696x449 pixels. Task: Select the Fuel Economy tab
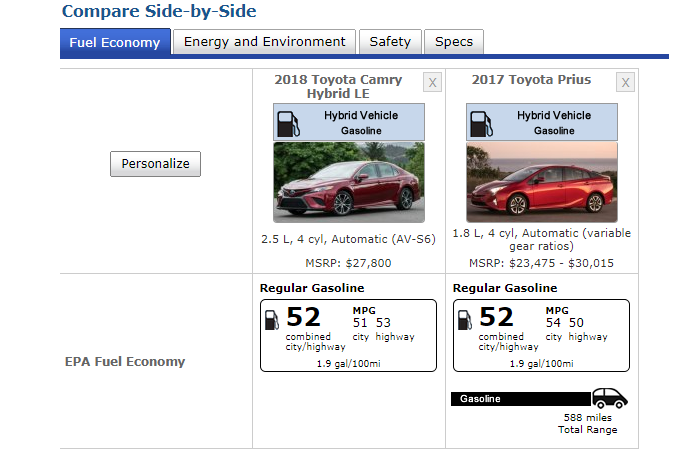click(x=115, y=43)
